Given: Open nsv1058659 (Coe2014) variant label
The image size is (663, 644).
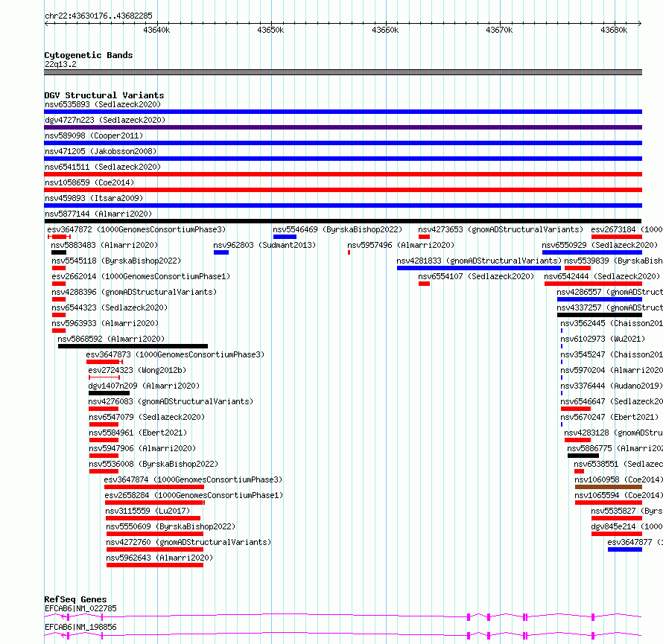Looking at the screenshot, I should (89, 182).
